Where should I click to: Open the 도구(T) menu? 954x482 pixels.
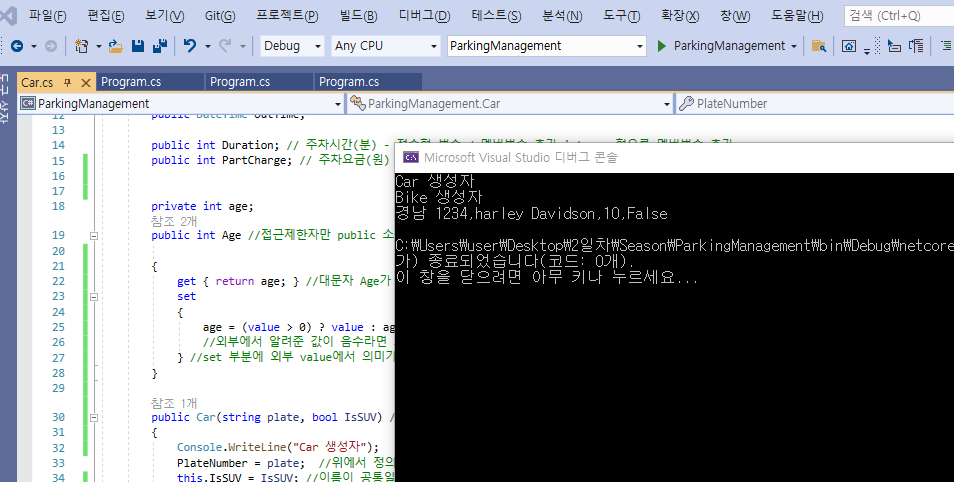(621, 16)
